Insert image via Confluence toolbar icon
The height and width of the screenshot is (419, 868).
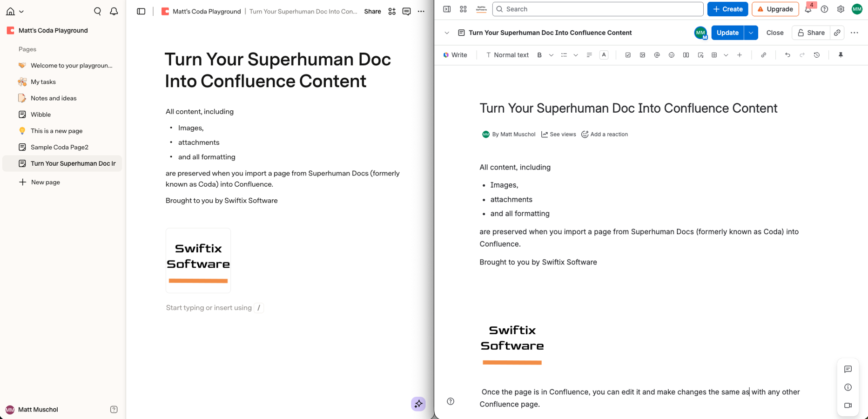coord(642,55)
